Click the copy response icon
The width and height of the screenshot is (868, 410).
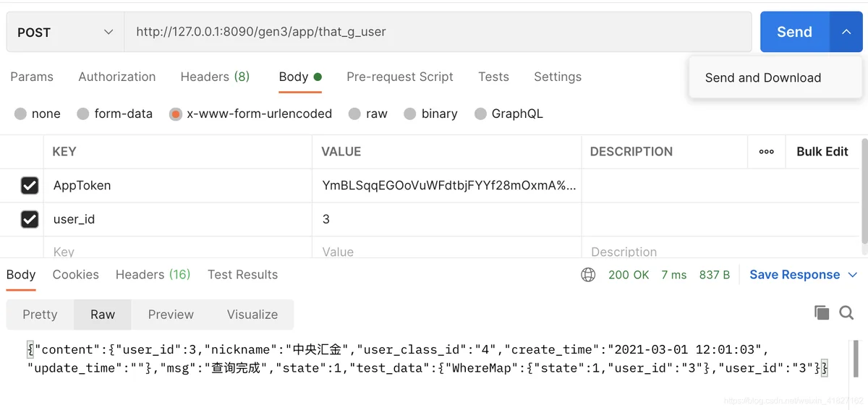(822, 312)
